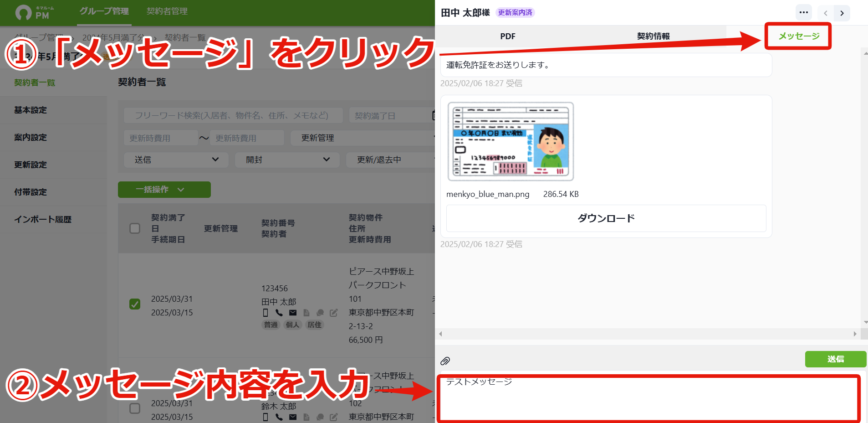This screenshot has width=868, height=423.
Task: Click edit pencil icon for 鈴木 太郎
Action: pyautogui.click(x=334, y=417)
